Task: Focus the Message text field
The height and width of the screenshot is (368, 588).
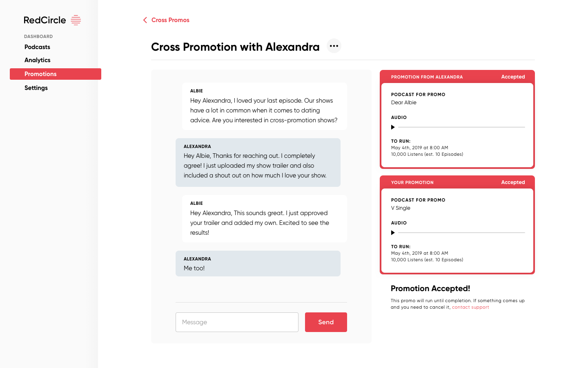Action: tap(237, 322)
